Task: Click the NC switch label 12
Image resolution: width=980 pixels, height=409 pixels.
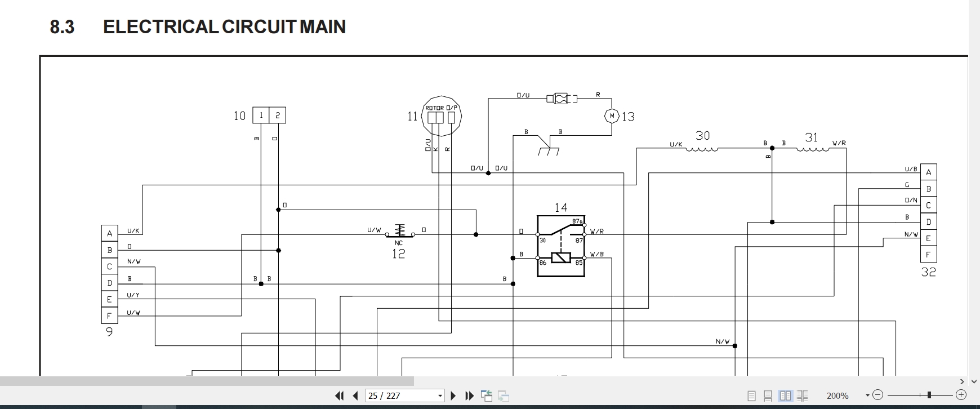Action: coord(399,254)
